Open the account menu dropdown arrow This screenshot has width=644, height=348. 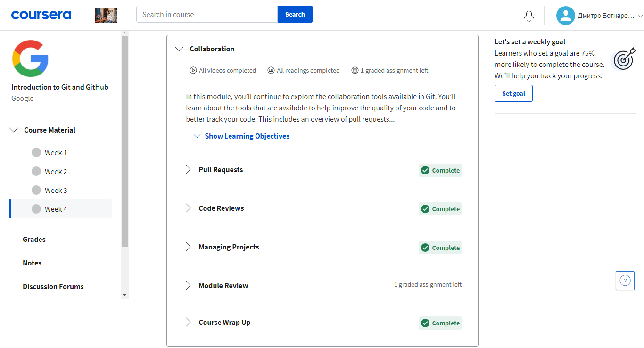(x=640, y=16)
